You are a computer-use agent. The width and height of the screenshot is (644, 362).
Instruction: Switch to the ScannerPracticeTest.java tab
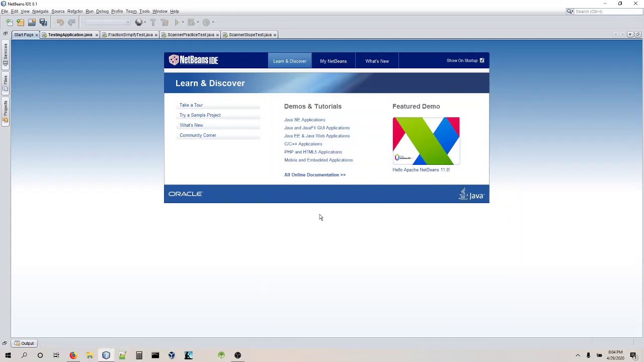191,35
